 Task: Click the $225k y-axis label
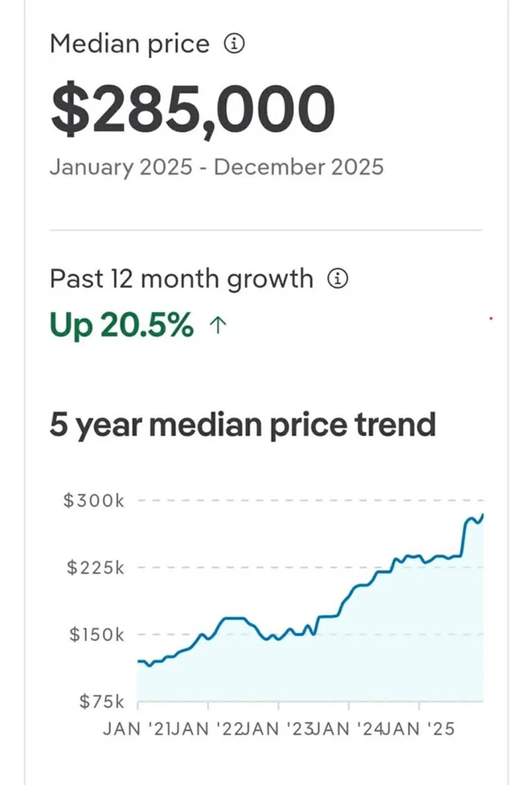click(94, 568)
